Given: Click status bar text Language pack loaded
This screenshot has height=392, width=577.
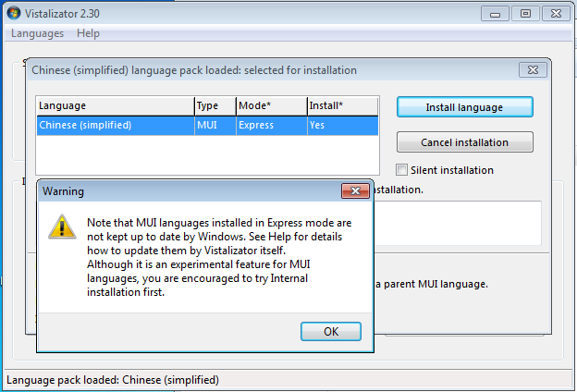Looking at the screenshot, I should point(113,380).
